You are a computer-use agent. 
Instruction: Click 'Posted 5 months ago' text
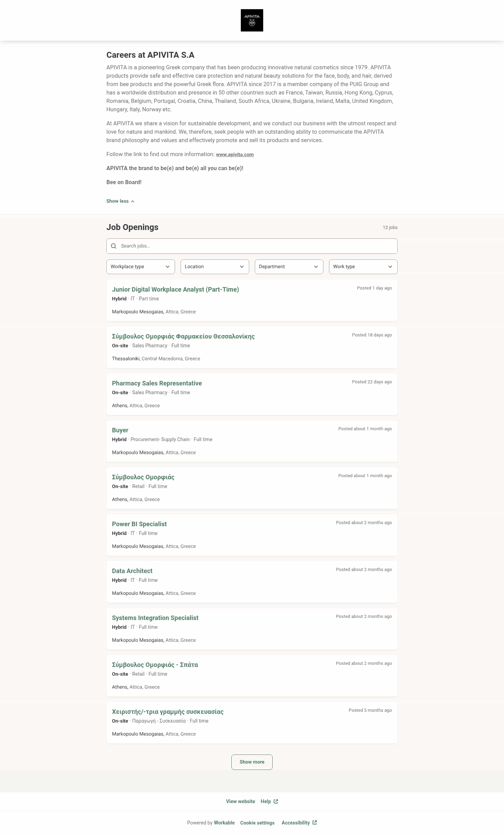tap(370, 710)
